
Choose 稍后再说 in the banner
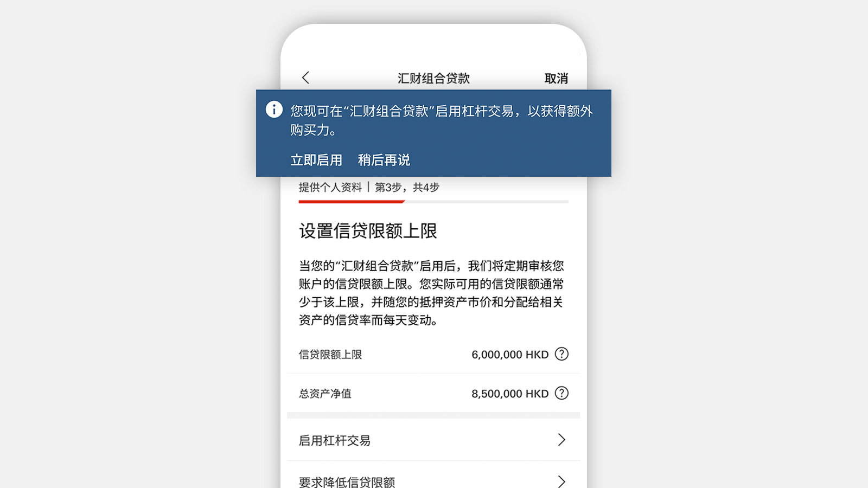coord(384,160)
